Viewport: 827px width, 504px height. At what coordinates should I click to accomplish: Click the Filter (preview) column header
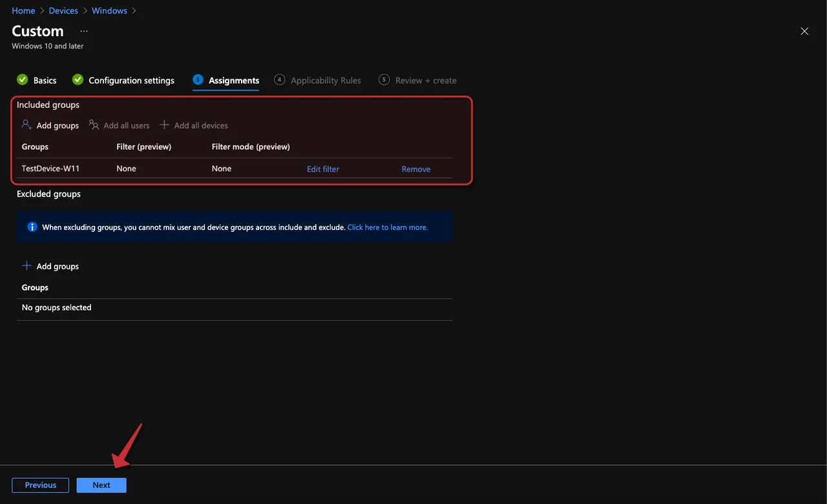pyautogui.click(x=143, y=147)
